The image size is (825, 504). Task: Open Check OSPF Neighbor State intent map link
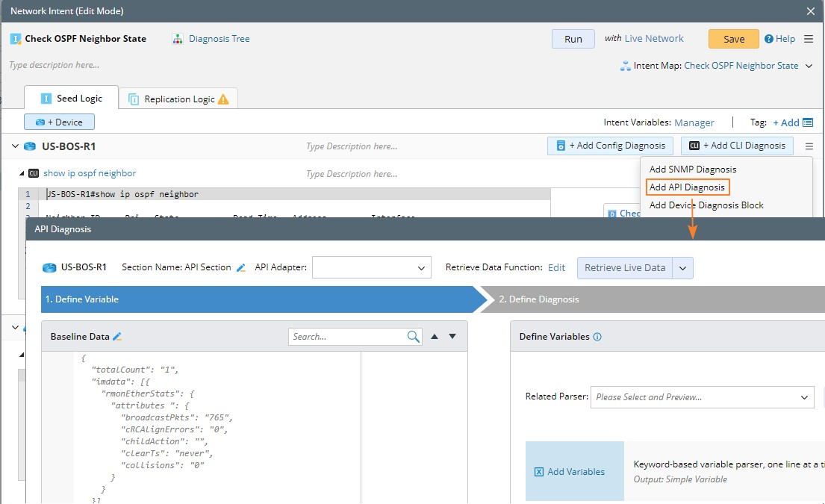click(741, 66)
